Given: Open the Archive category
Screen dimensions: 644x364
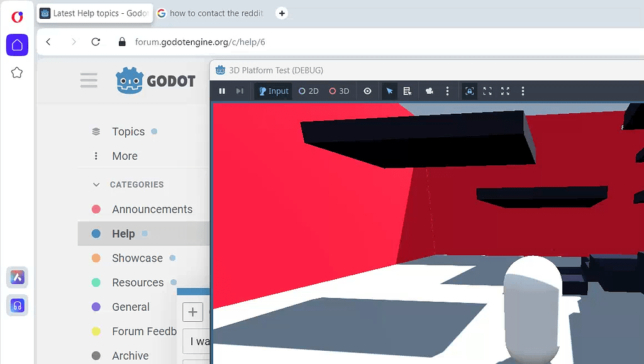Looking at the screenshot, I should [130, 356].
